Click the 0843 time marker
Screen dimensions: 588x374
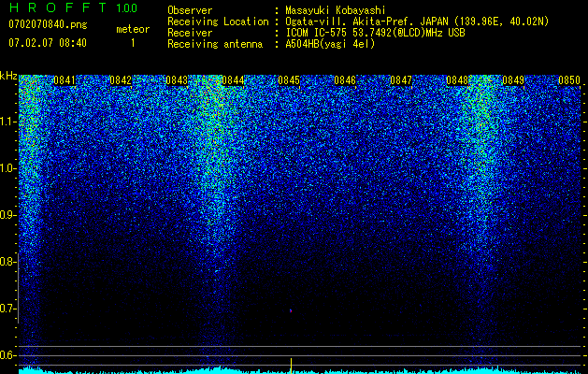(x=177, y=80)
